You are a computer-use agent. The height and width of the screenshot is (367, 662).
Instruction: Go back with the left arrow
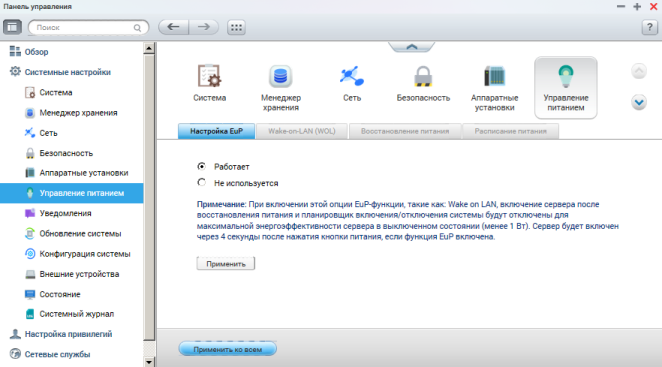coord(173,27)
